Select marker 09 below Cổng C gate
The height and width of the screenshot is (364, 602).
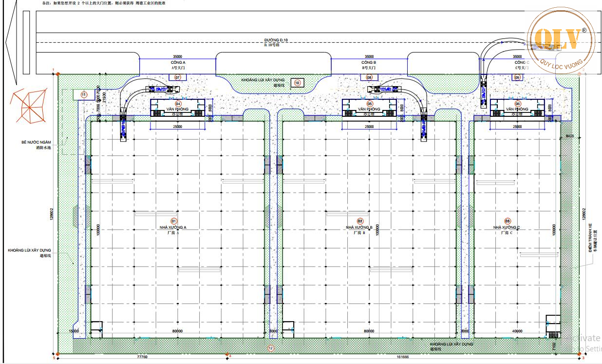point(517,77)
